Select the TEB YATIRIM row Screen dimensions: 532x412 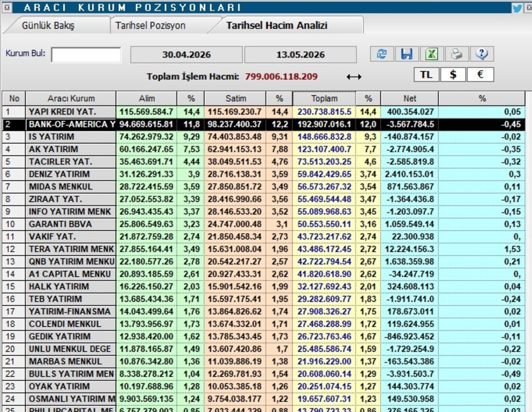pos(264,299)
